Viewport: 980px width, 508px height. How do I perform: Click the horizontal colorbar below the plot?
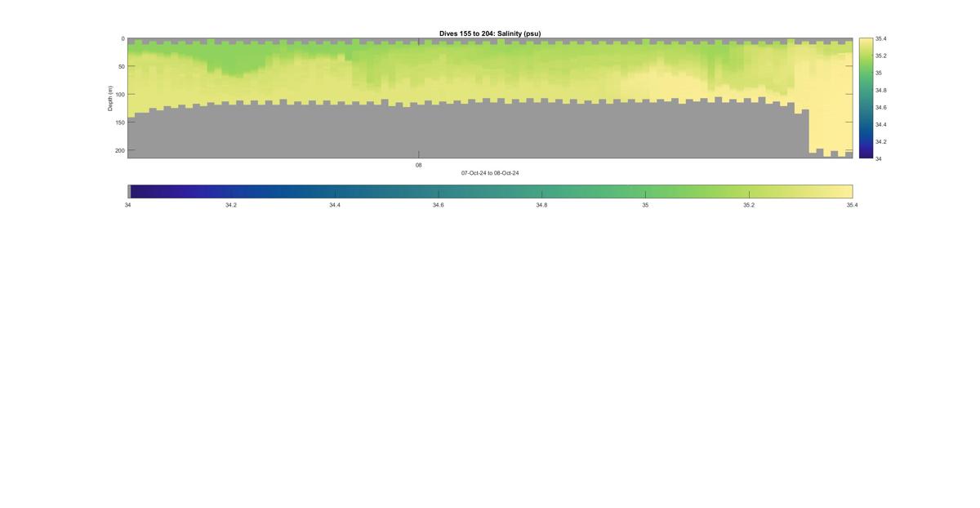click(490, 191)
